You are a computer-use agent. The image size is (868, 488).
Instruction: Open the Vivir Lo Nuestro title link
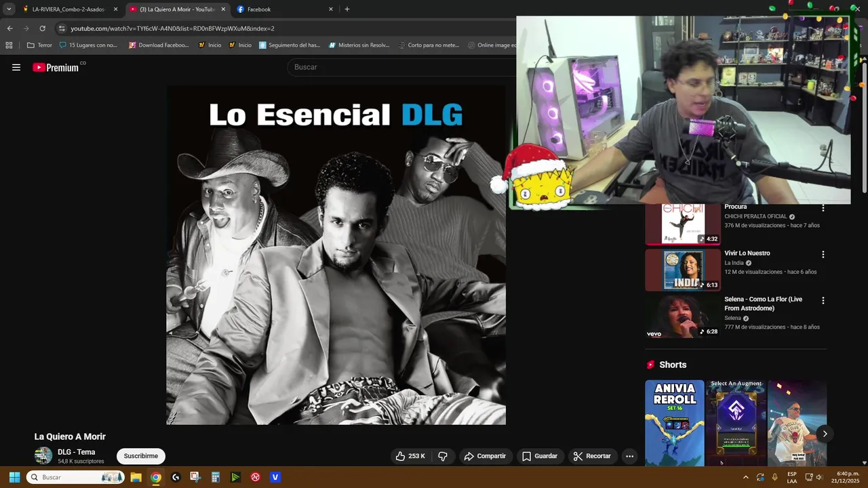(x=747, y=253)
